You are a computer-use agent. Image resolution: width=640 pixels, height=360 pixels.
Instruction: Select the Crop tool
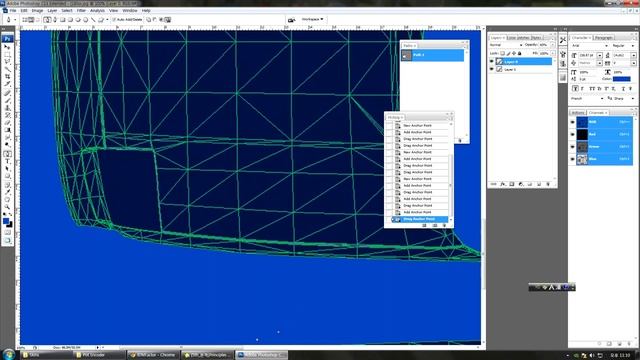pos(7,76)
